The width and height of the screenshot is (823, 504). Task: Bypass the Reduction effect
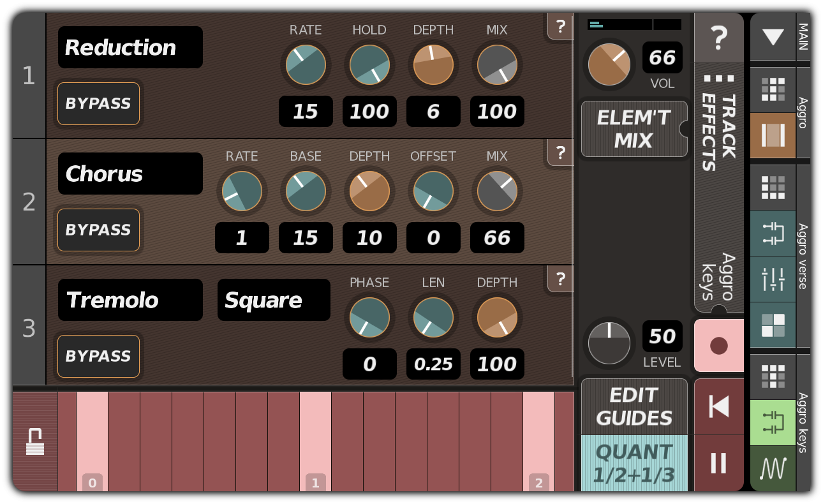pyautogui.click(x=98, y=103)
